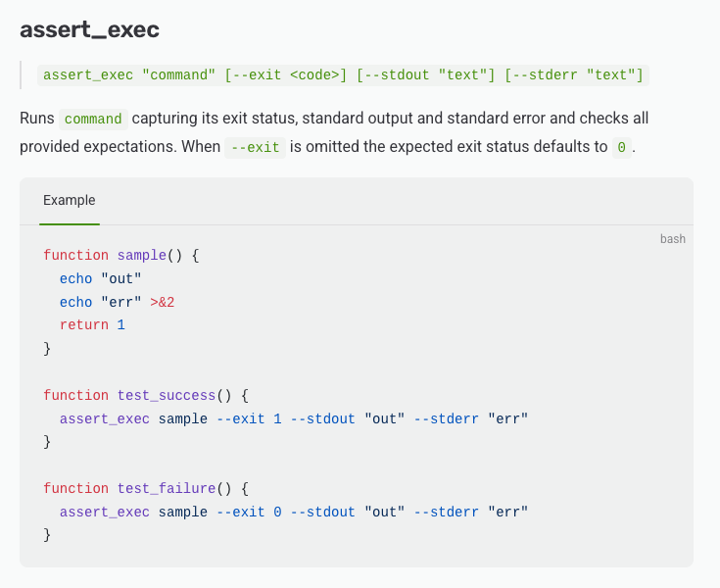Click the assert_exec line with '--exit 0'
The height and width of the screenshot is (588, 720).
click(294, 512)
